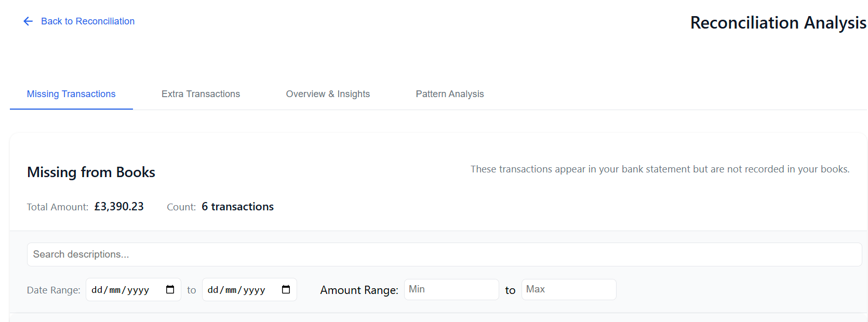Go to the Pattern Analysis tab
This screenshot has width=868, height=322.
449,94
